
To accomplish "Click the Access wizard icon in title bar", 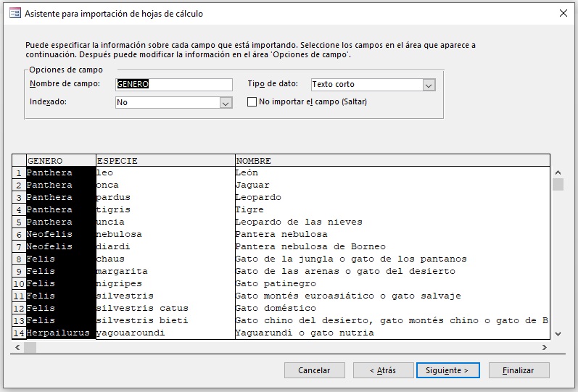I will pyautogui.click(x=15, y=14).
